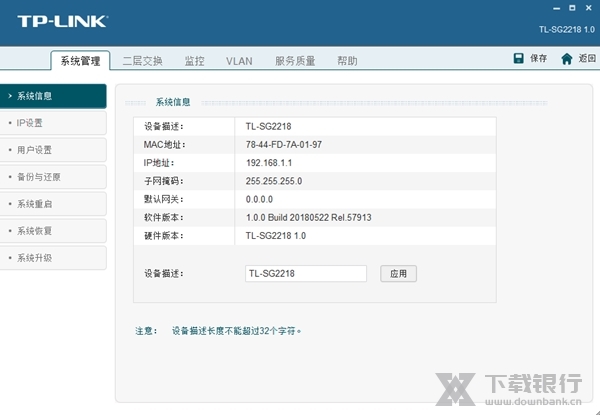Click the 注意 label
The image size is (600, 415).
(146, 331)
